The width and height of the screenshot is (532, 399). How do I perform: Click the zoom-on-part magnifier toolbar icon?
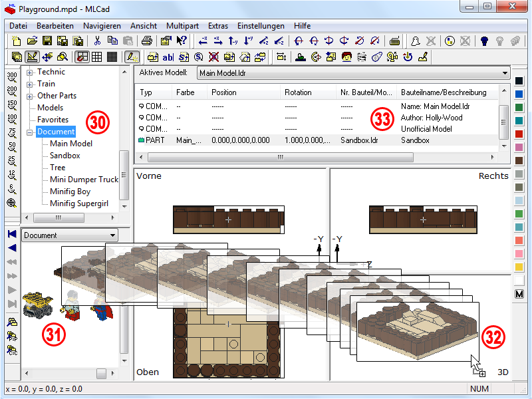click(63, 57)
